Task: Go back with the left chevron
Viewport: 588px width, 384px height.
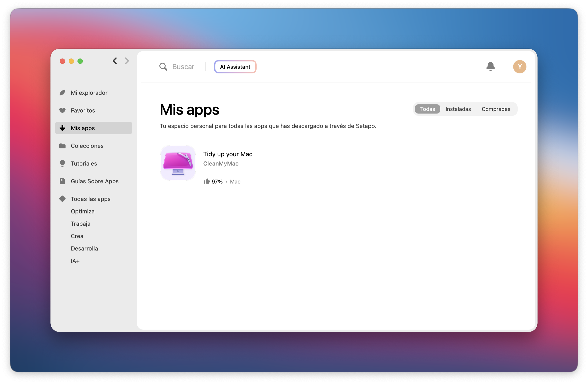Action: [x=115, y=61]
